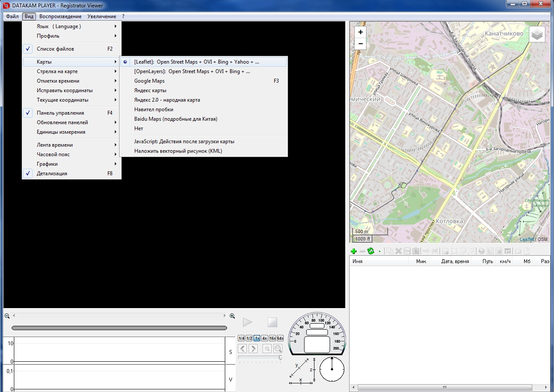Toggle the Список файлов checked menu item
Image resolution: width=554 pixels, height=392 pixels.
point(55,49)
